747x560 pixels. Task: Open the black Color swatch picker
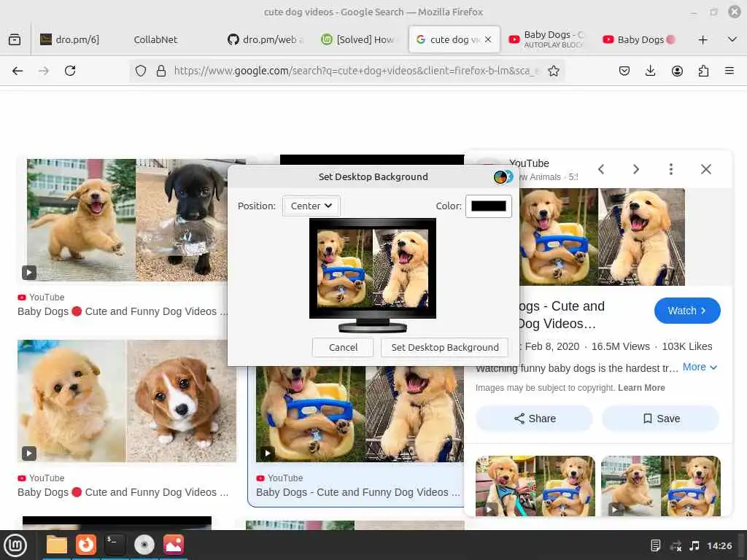[488, 206]
